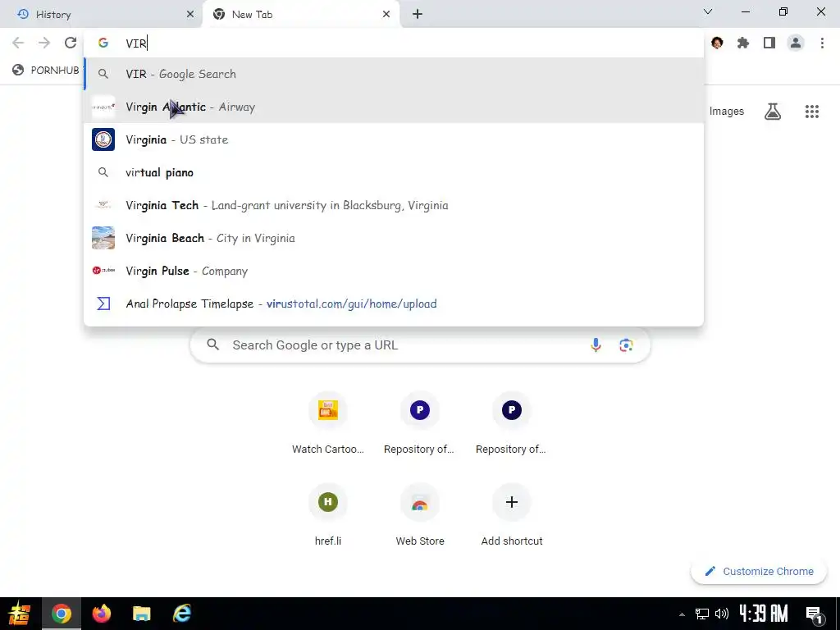Select the virtual piano suggestion
The width and height of the screenshot is (840, 630).
point(394,172)
